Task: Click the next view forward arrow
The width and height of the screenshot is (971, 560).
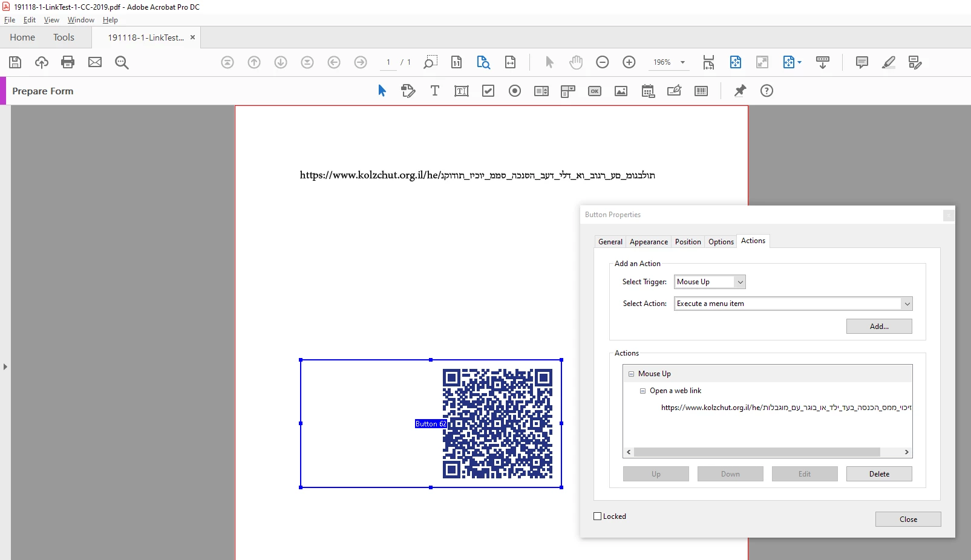Action: 361,62
